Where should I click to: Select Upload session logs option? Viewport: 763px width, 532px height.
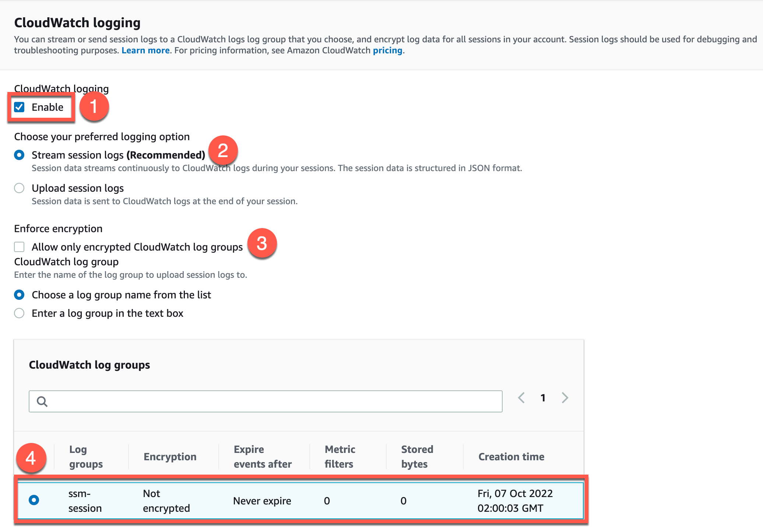(x=19, y=188)
